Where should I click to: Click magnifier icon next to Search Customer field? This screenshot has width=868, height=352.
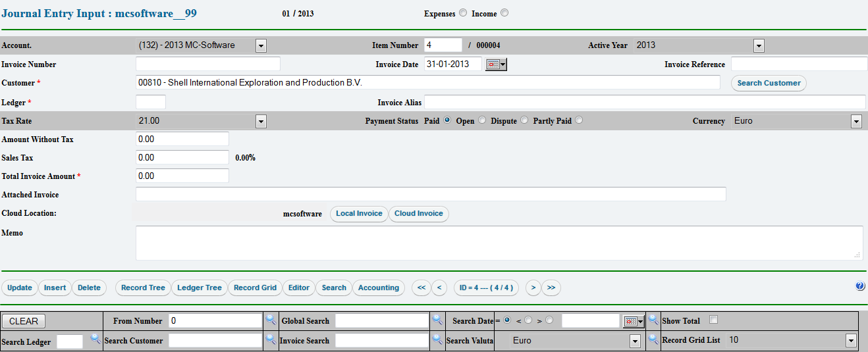pos(271,339)
